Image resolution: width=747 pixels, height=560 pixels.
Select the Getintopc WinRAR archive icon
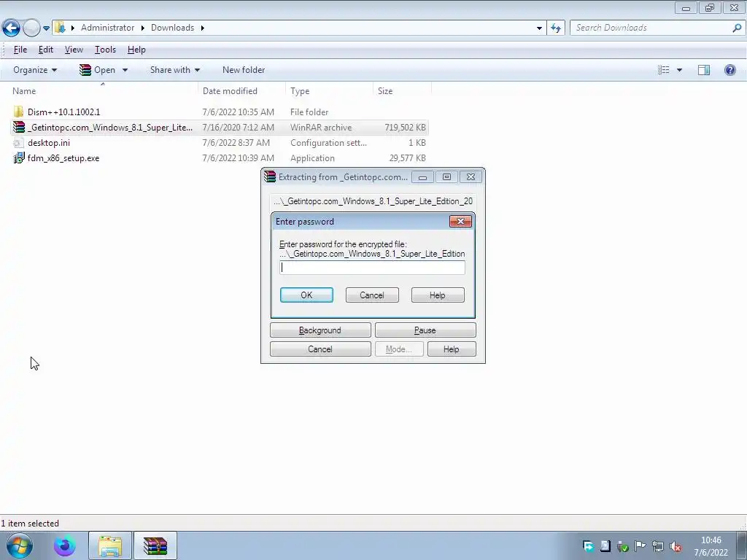click(18, 127)
